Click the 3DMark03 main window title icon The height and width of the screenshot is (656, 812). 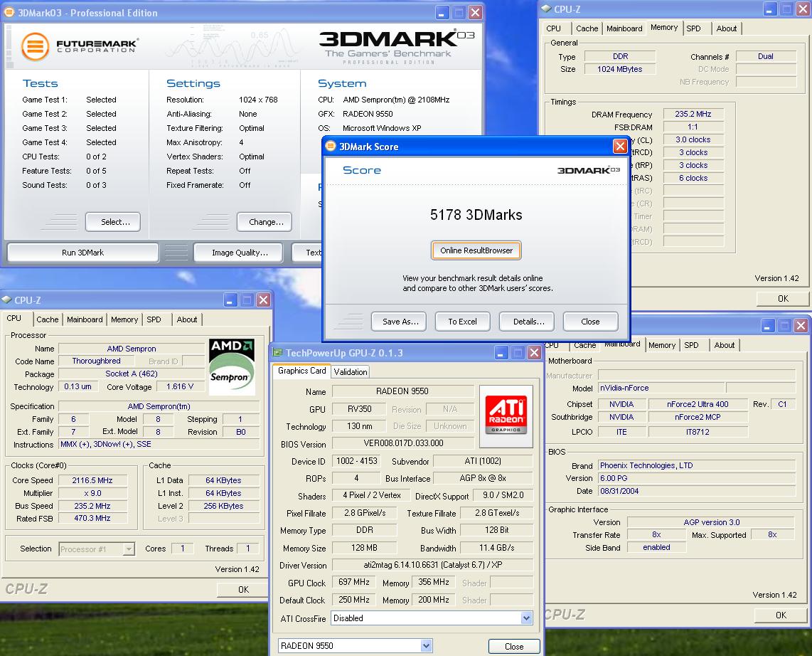[x=9, y=12]
